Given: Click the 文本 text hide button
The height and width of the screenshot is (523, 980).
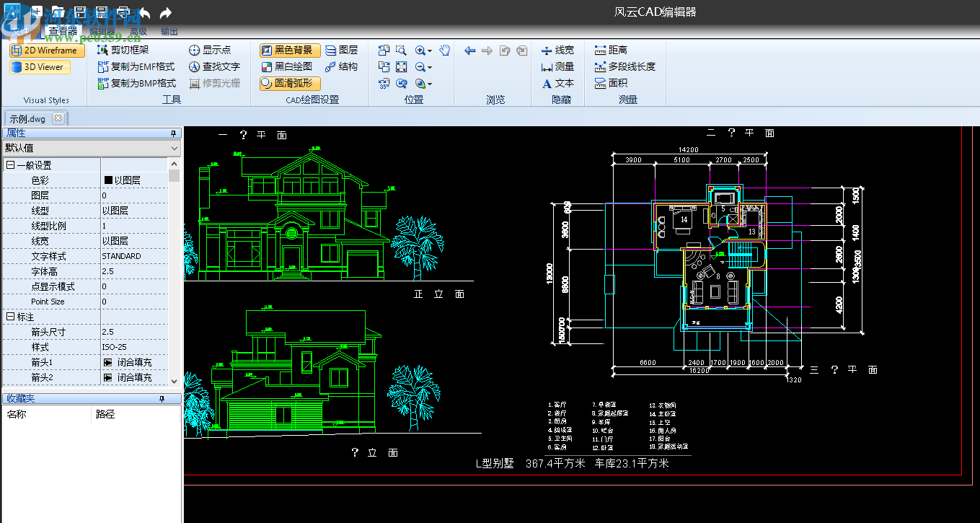Looking at the screenshot, I should pos(557,83).
